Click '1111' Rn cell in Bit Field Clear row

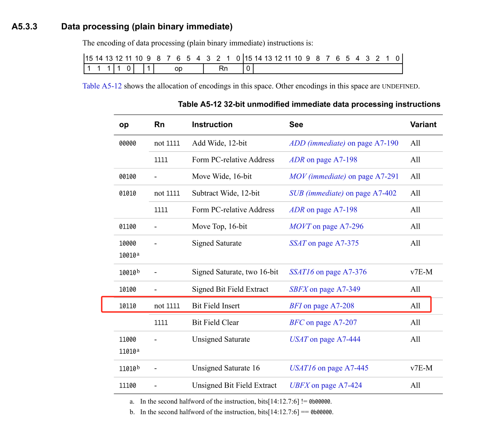(161, 323)
